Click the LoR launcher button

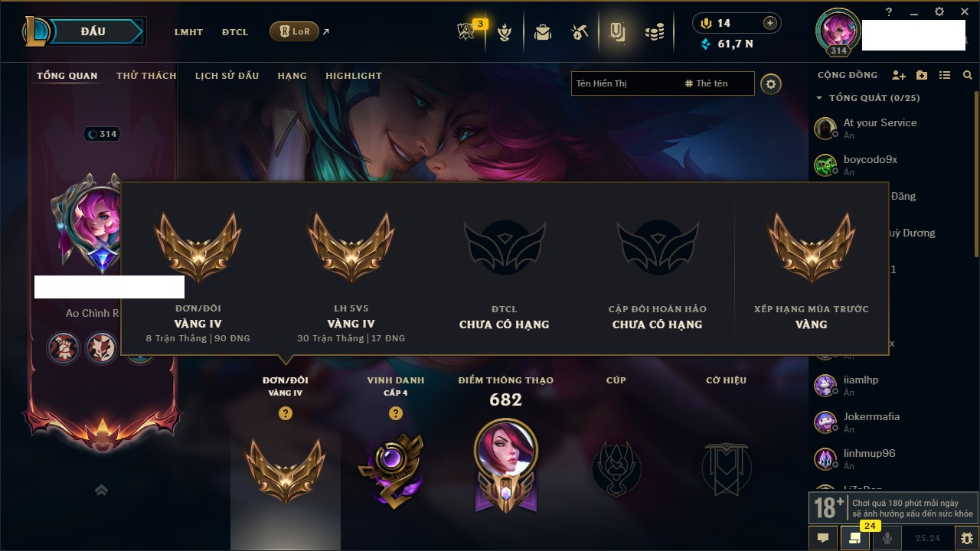point(295,31)
